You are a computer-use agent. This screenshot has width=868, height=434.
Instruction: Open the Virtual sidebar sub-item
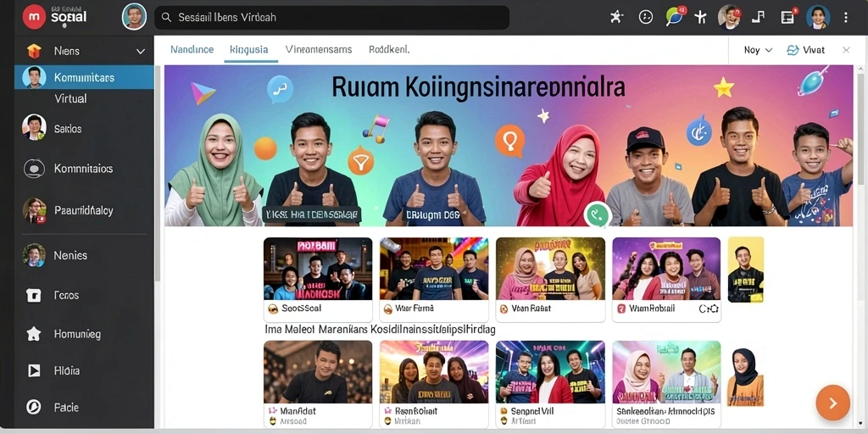(70, 98)
